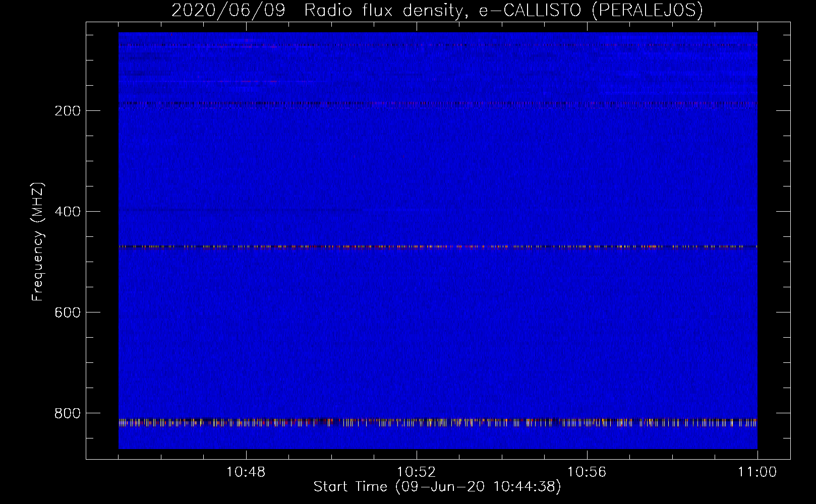Image resolution: width=816 pixels, height=504 pixels.
Task: Click the 10:56 time tick label
Action: click(x=587, y=472)
